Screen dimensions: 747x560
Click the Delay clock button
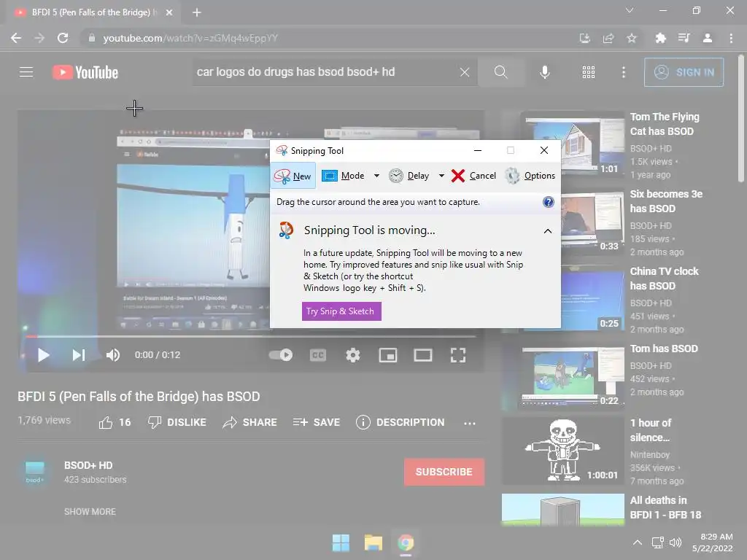pyautogui.click(x=409, y=176)
